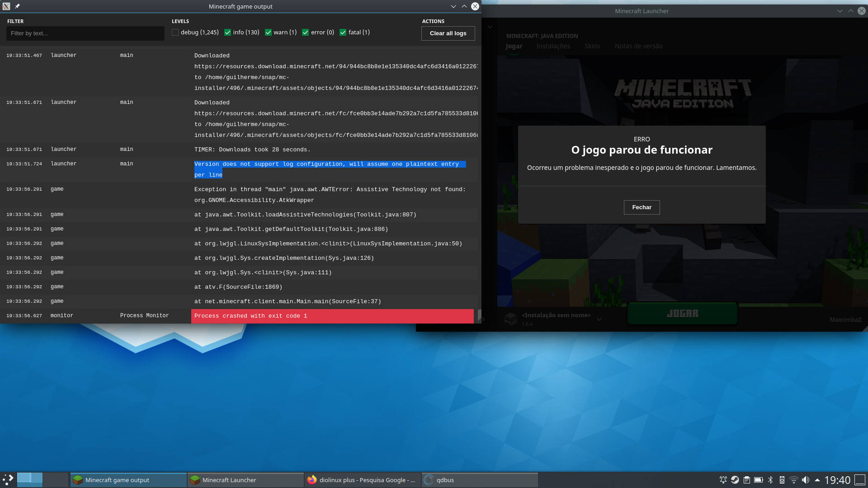Screen dimensions: 868x488
Task: Check battery status tray icon
Action: (x=759, y=480)
